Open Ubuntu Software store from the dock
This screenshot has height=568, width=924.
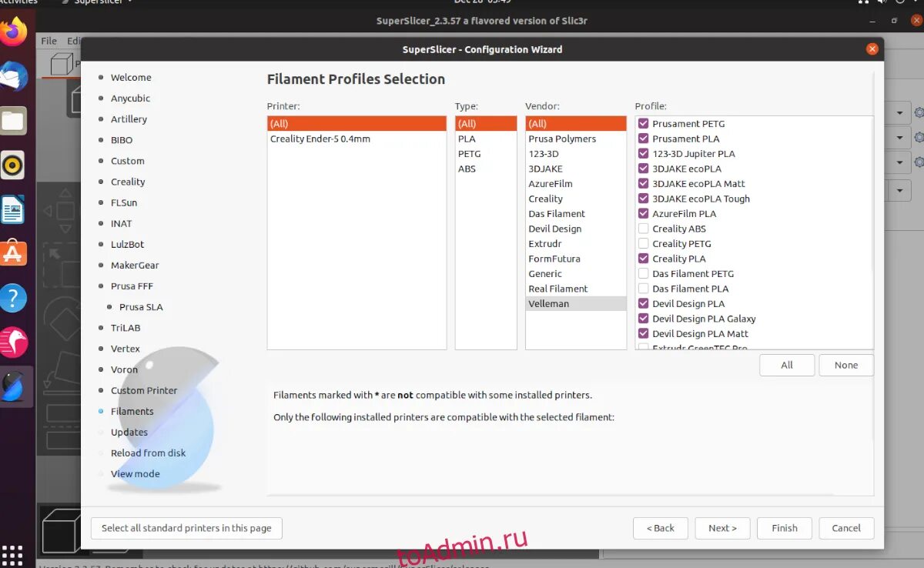14,253
